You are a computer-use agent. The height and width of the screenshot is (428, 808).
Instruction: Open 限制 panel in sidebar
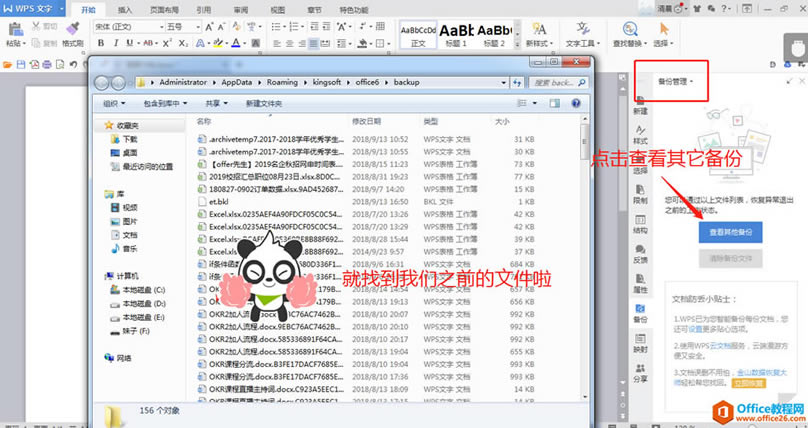coord(641,195)
